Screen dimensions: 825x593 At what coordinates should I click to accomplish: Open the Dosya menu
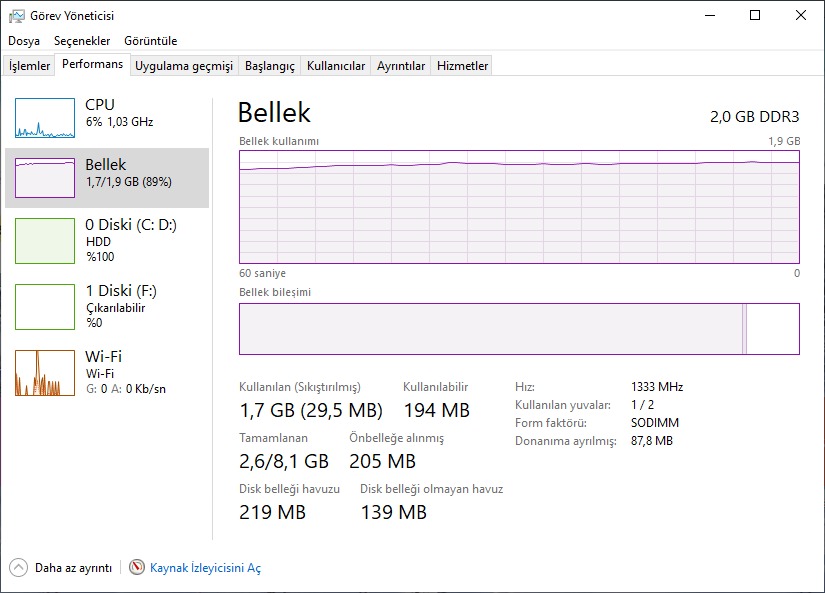point(24,41)
